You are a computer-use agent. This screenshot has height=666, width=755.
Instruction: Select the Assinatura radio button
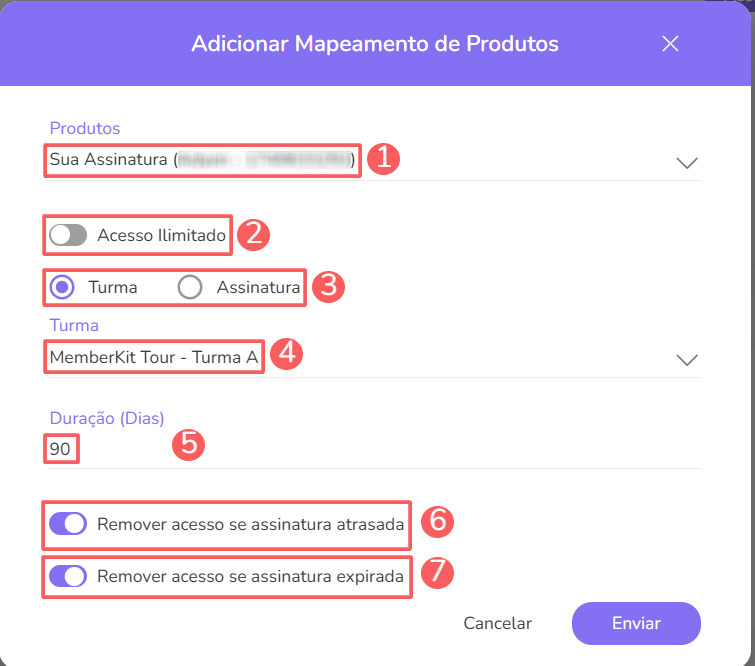(190, 287)
